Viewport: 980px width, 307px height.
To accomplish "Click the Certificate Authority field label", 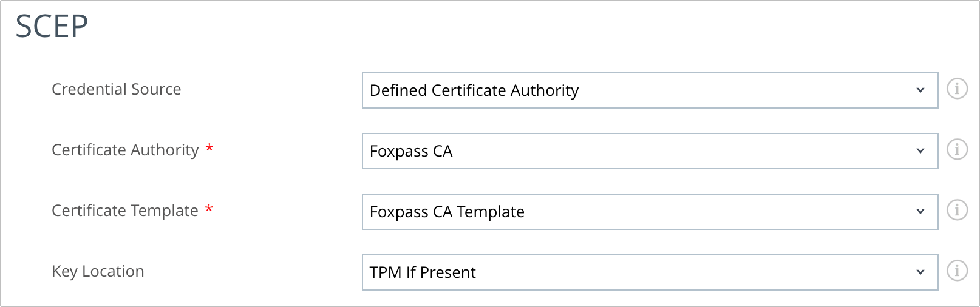I will (125, 150).
